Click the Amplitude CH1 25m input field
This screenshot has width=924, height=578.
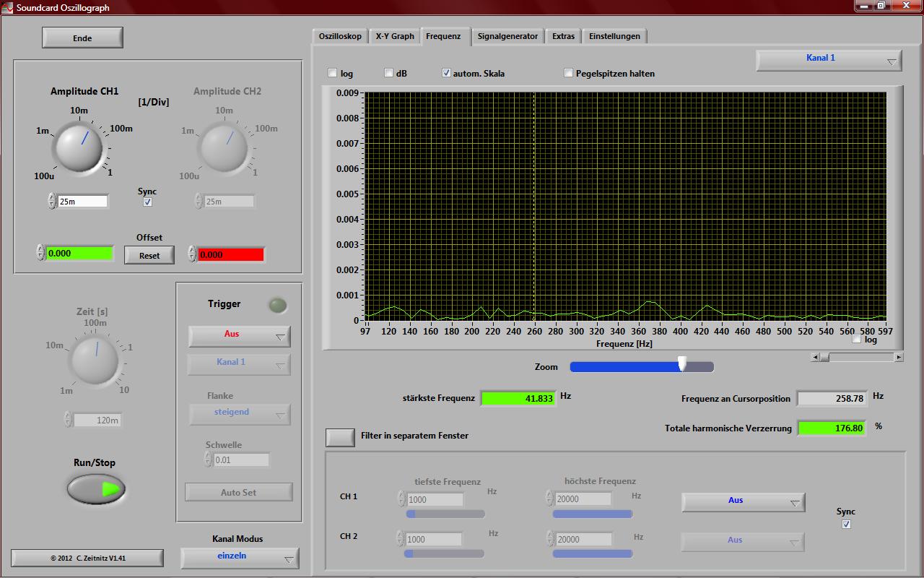pos(82,202)
